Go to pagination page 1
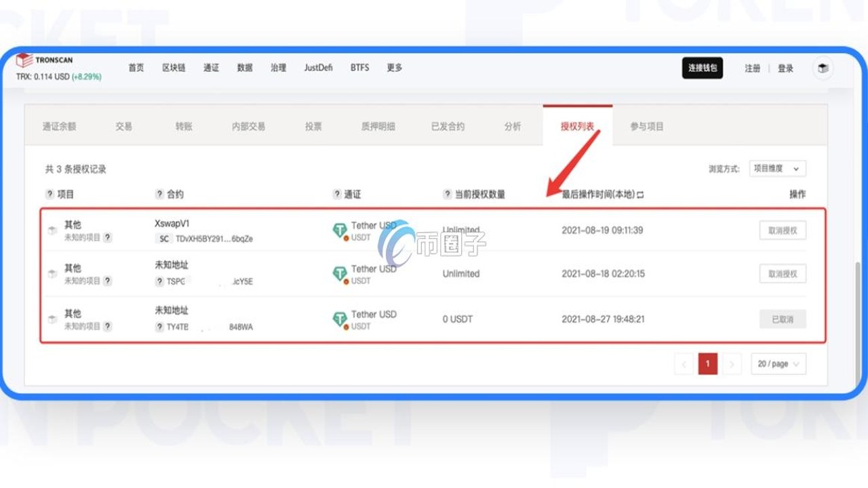 pyautogui.click(x=707, y=364)
